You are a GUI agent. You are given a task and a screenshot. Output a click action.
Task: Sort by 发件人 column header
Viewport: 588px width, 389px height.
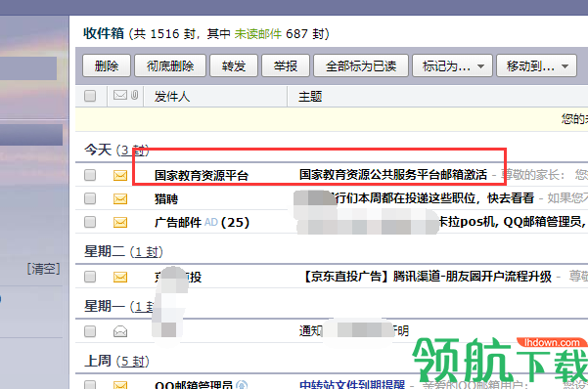tap(172, 97)
